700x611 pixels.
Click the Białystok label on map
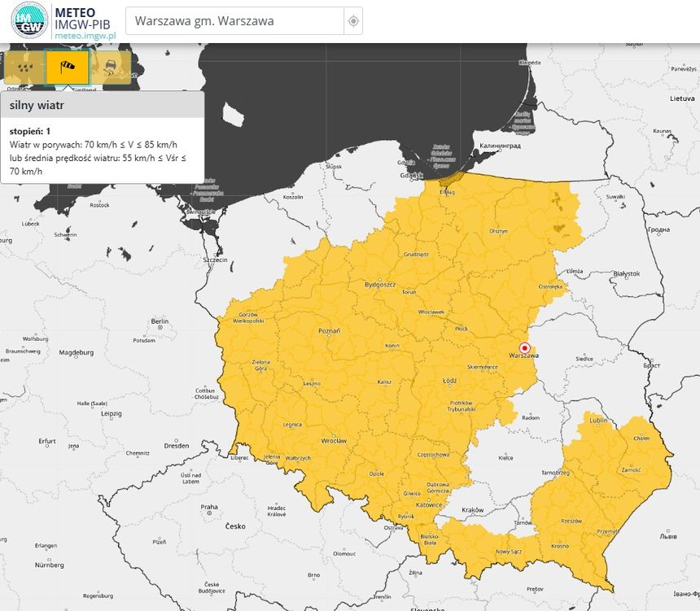click(627, 273)
